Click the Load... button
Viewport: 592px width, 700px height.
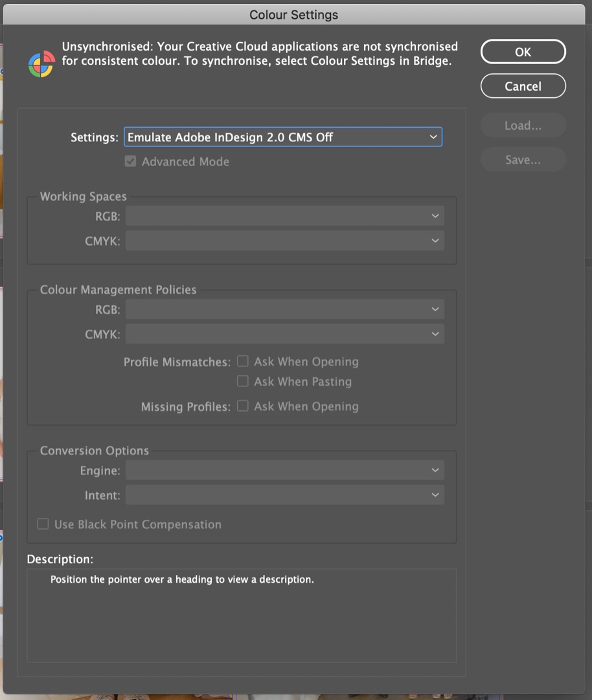(523, 126)
